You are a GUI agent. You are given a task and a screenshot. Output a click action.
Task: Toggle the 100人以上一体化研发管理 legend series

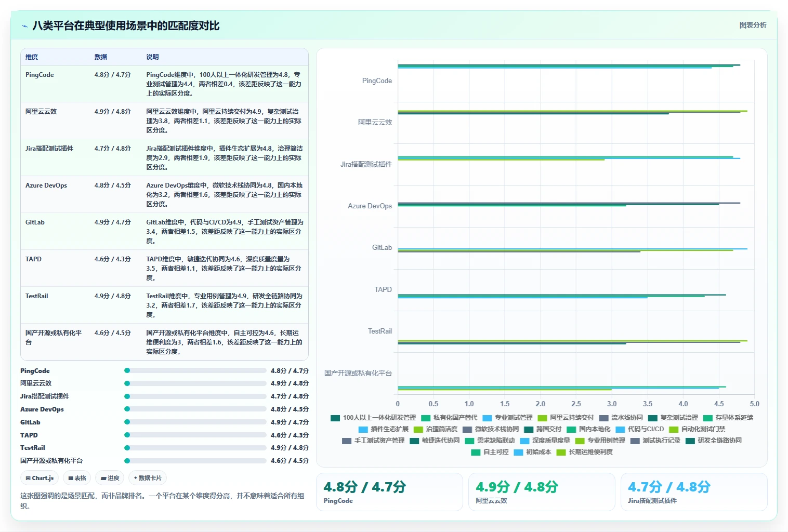point(373,418)
